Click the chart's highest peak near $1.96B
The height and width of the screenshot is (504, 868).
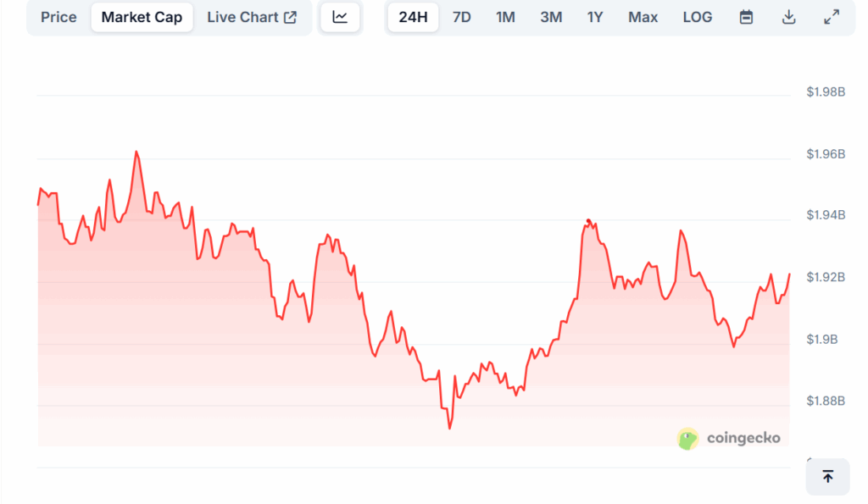136,152
